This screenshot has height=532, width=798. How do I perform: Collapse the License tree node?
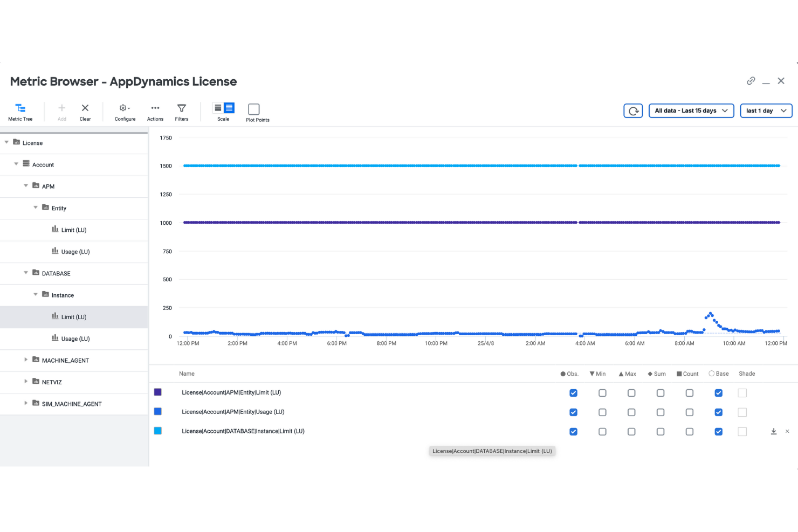pos(6,142)
